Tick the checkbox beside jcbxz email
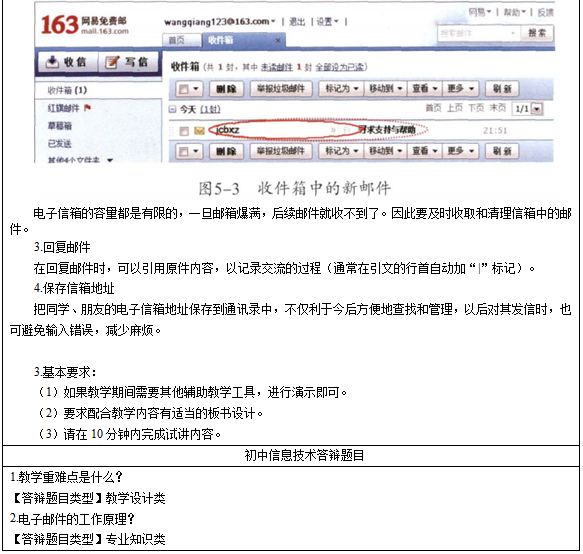583x554 pixels. (184, 131)
